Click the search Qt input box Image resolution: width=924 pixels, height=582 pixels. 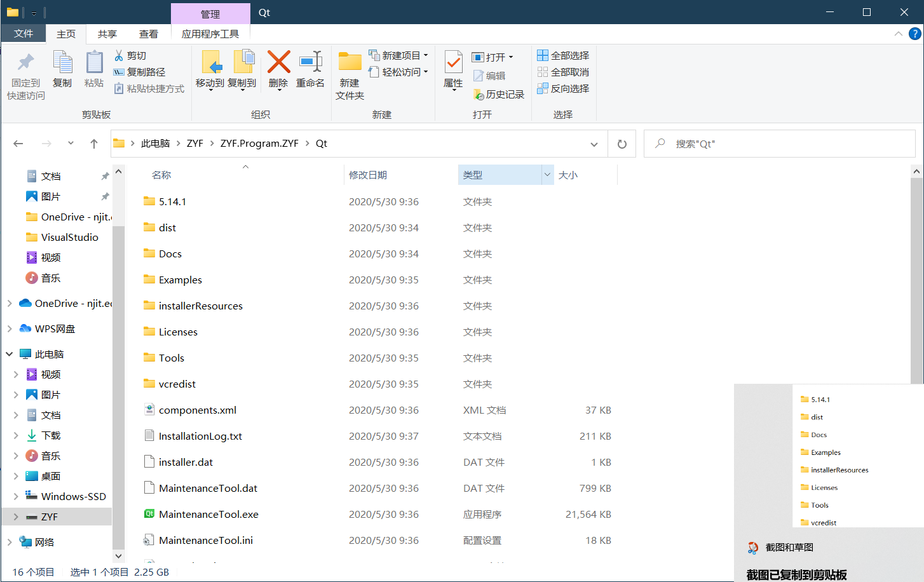780,144
